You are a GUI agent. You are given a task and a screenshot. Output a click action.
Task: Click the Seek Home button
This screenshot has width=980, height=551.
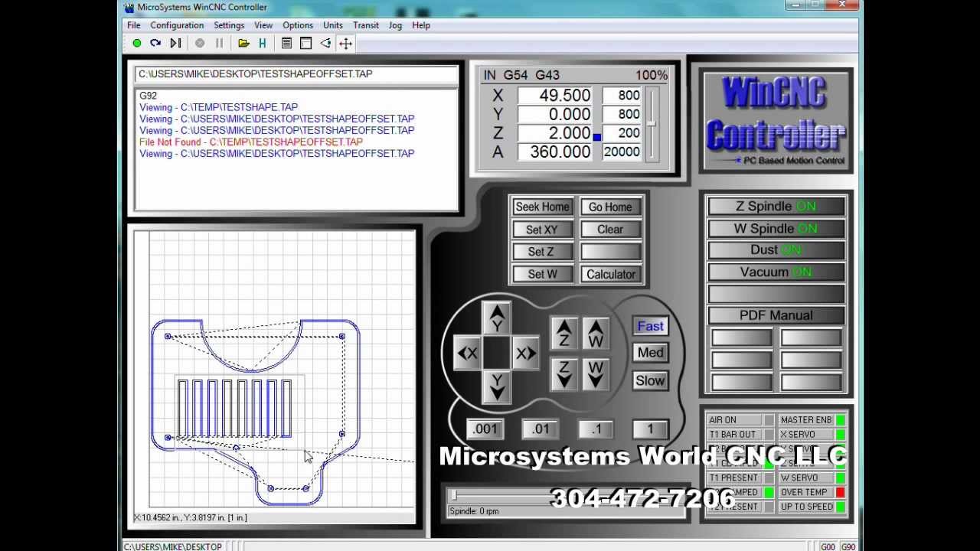(x=542, y=207)
